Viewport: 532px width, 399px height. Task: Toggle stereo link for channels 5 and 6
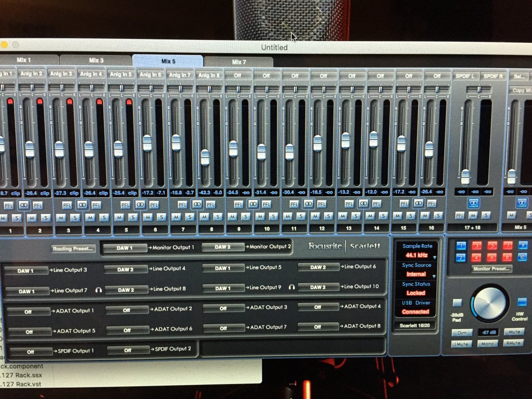point(140,204)
